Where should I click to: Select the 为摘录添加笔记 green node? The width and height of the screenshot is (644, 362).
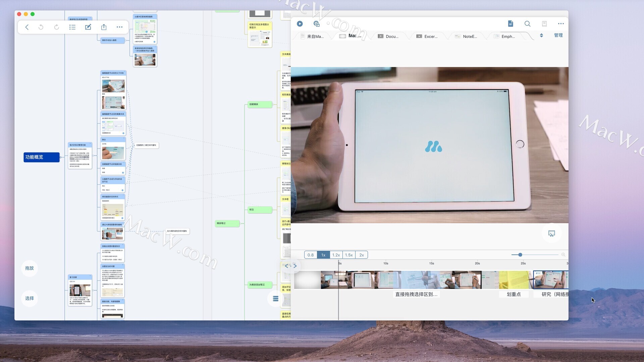(x=260, y=285)
